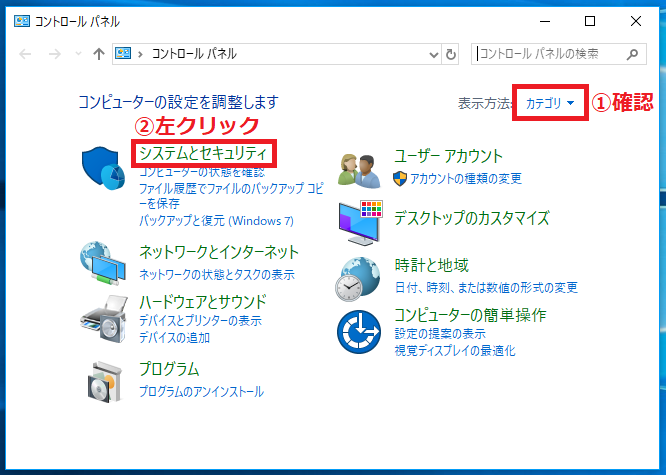Click the UAC shield beside アカウントの種類の変更

coord(400,179)
